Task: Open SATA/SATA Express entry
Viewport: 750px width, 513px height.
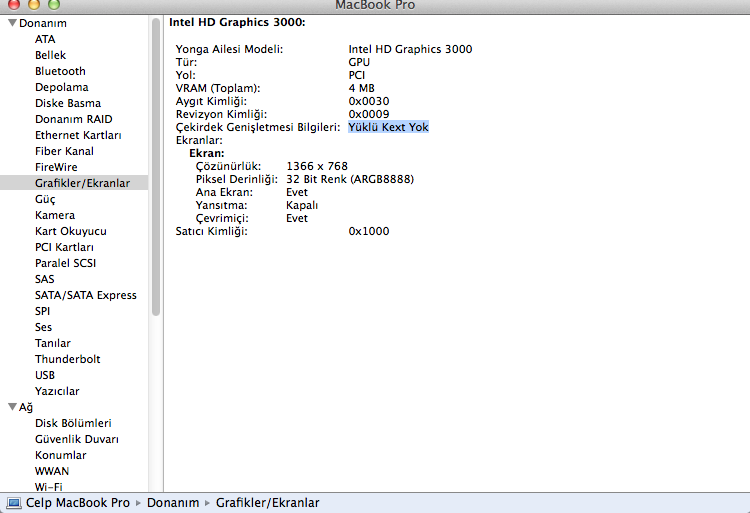Action: (x=86, y=295)
